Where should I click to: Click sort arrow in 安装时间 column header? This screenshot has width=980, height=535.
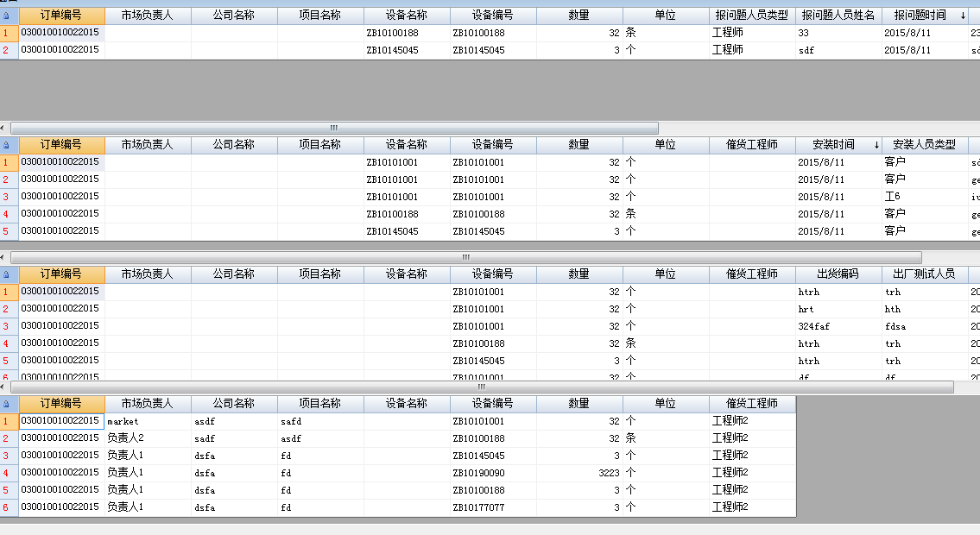(876, 145)
